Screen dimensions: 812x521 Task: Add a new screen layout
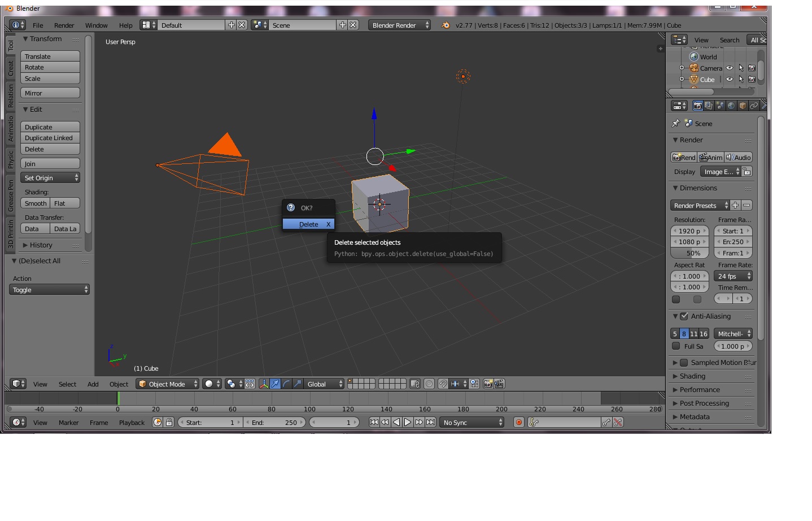pyautogui.click(x=231, y=25)
